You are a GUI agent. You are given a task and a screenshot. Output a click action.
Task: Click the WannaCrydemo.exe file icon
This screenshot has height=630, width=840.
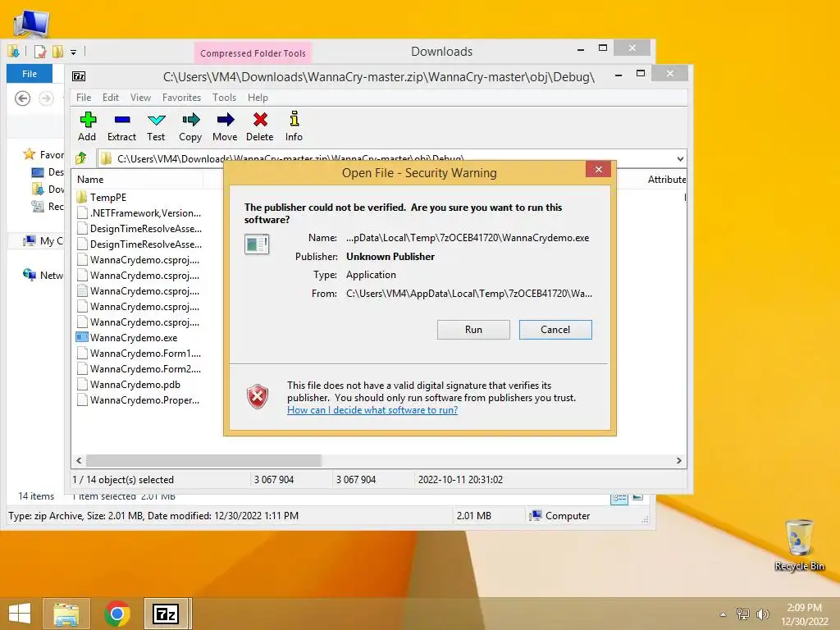coord(82,337)
